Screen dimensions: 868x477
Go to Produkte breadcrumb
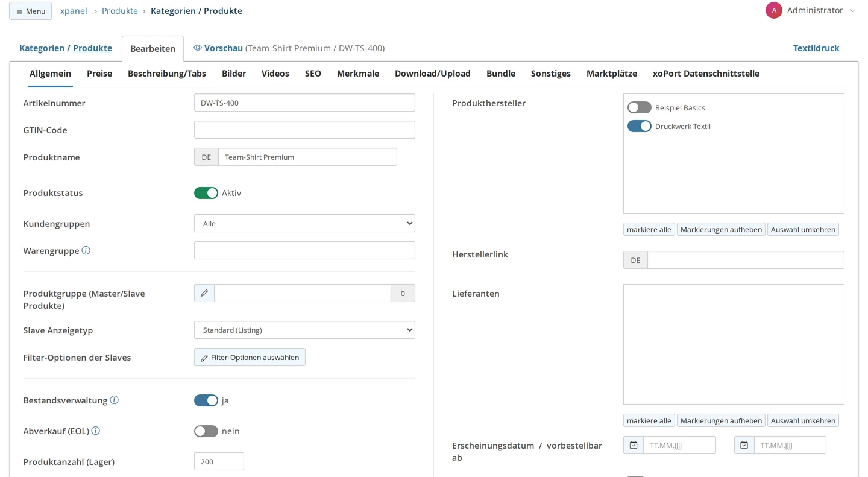coord(120,11)
